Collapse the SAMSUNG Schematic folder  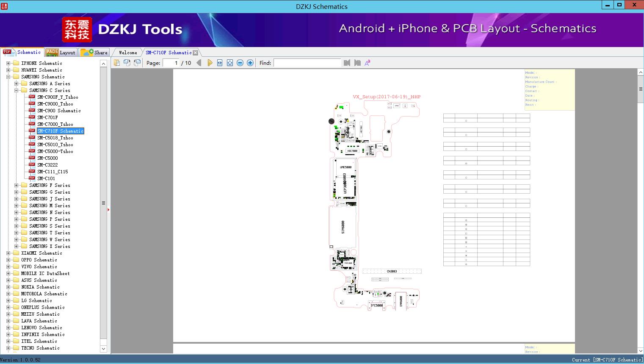pyautogui.click(x=8, y=77)
